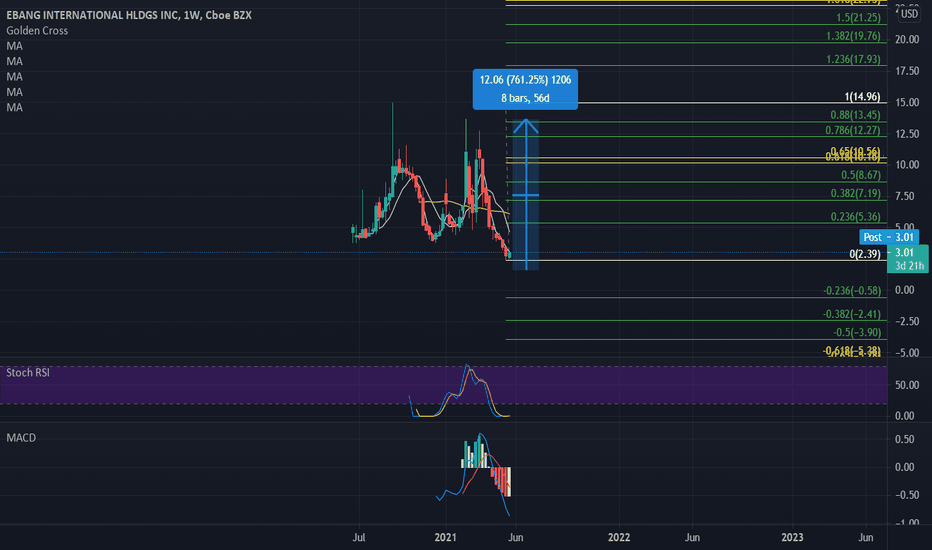Click -0.50 on the MACD axis
The image size is (932, 550).
[x=903, y=495]
